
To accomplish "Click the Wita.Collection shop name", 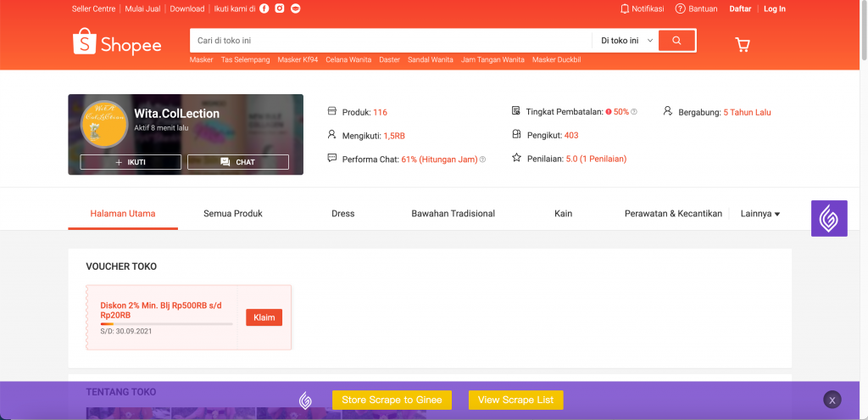I will point(177,114).
